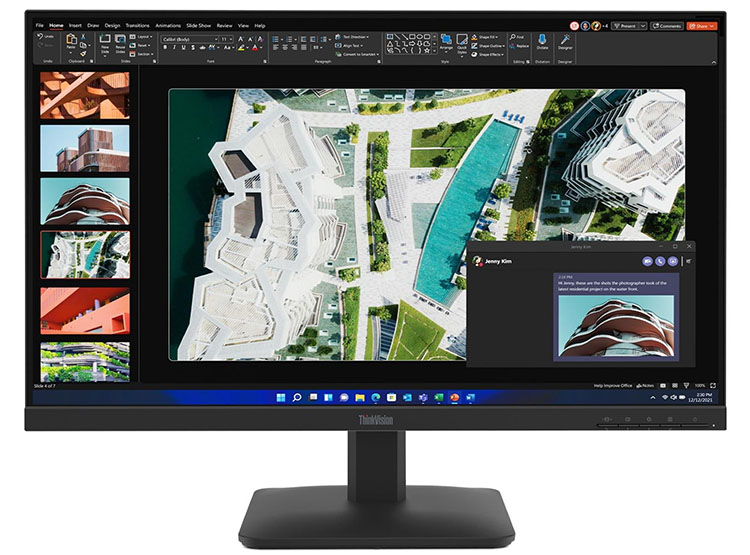The image size is (750, 555).
Task: Switch to the Transitions tab
Action: click(137, 25)
